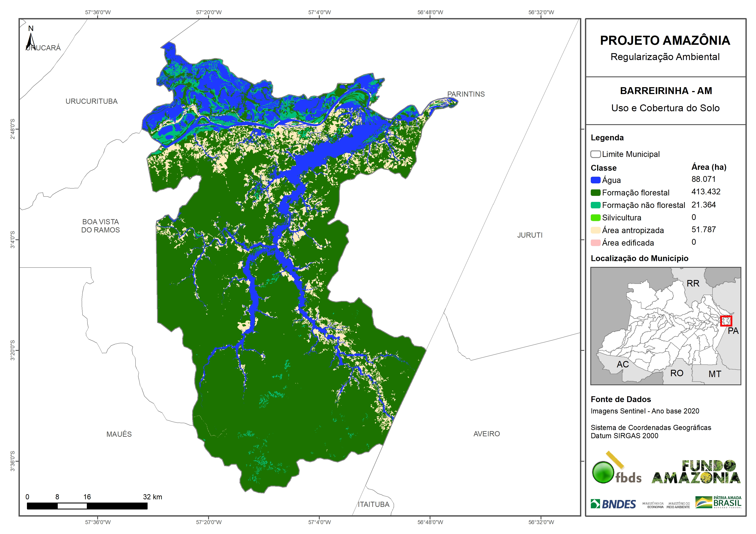The width and height of the screenshot is (756, 534).
Task: Click the Limite Municipal legend symbol
Action: [x=595, y=154]
